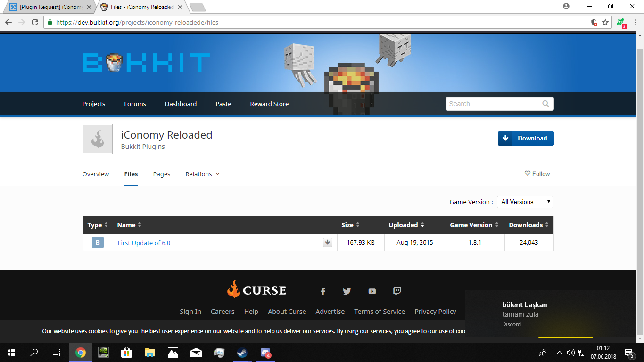Click the Bukkit Plugins category link
The image size is (644, 362).
[143, 147]
